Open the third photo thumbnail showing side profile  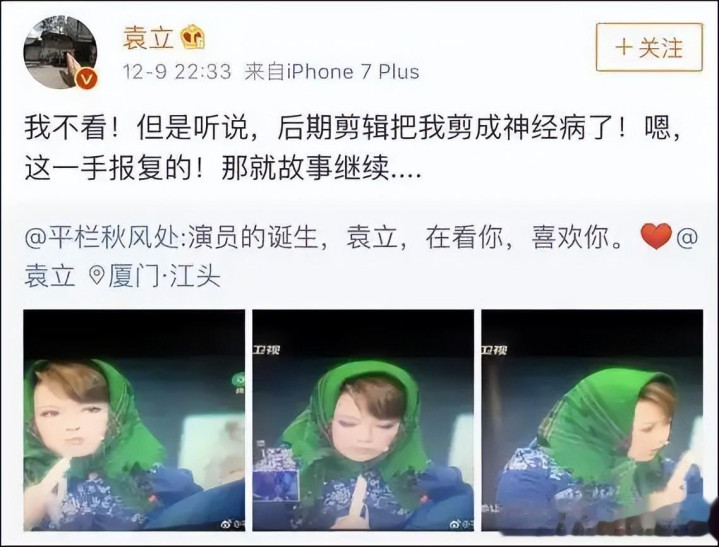[592, 420]
